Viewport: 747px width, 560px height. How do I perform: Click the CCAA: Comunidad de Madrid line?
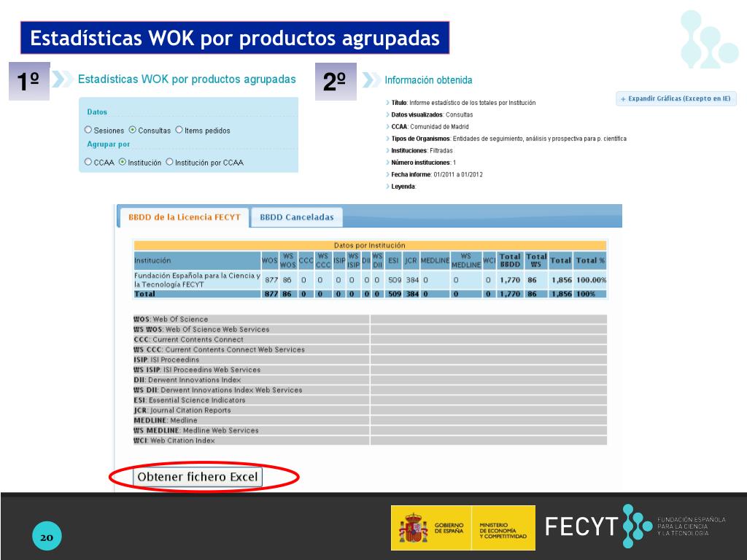point(427,127)
